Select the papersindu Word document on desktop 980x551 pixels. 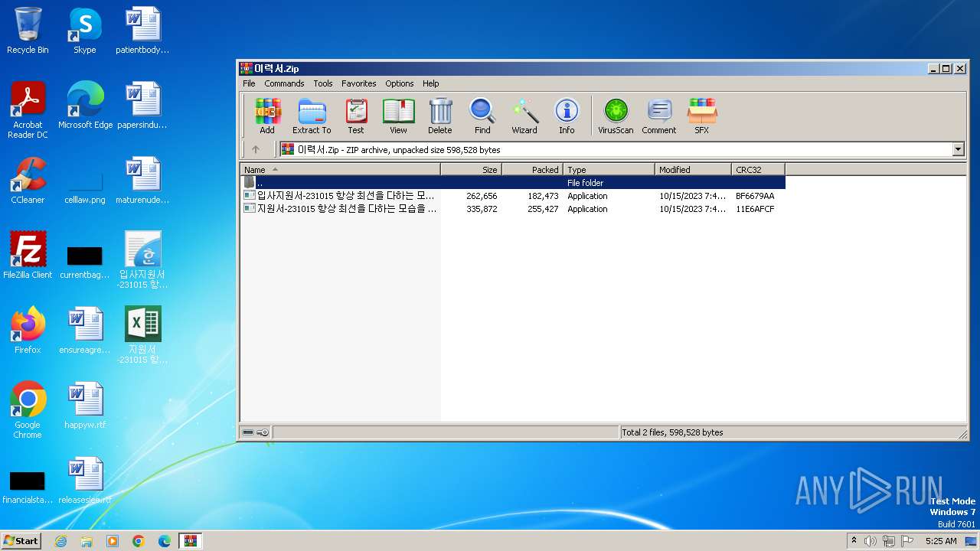pos(142,106)
